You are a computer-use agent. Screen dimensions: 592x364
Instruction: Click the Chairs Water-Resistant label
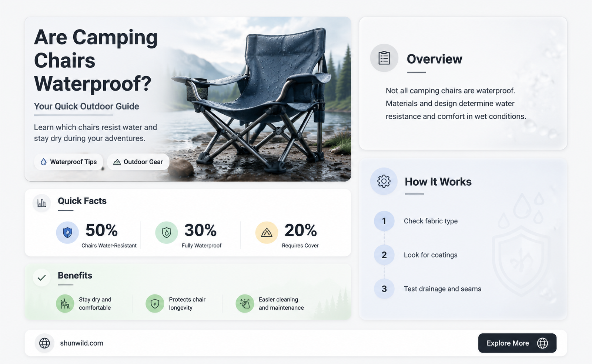pos(109,246)
